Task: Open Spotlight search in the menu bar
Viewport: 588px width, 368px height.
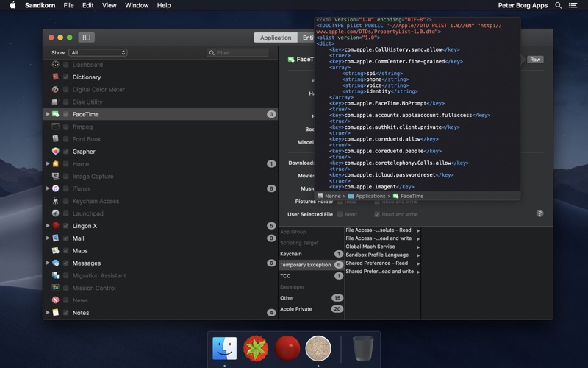Action: point(559,5)
